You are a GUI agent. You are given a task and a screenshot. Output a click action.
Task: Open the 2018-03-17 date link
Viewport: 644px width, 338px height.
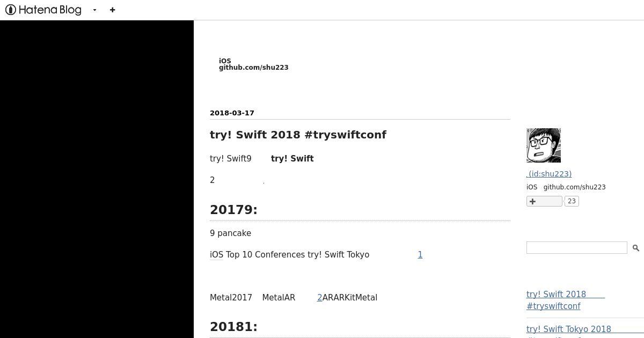click(232, 113)
